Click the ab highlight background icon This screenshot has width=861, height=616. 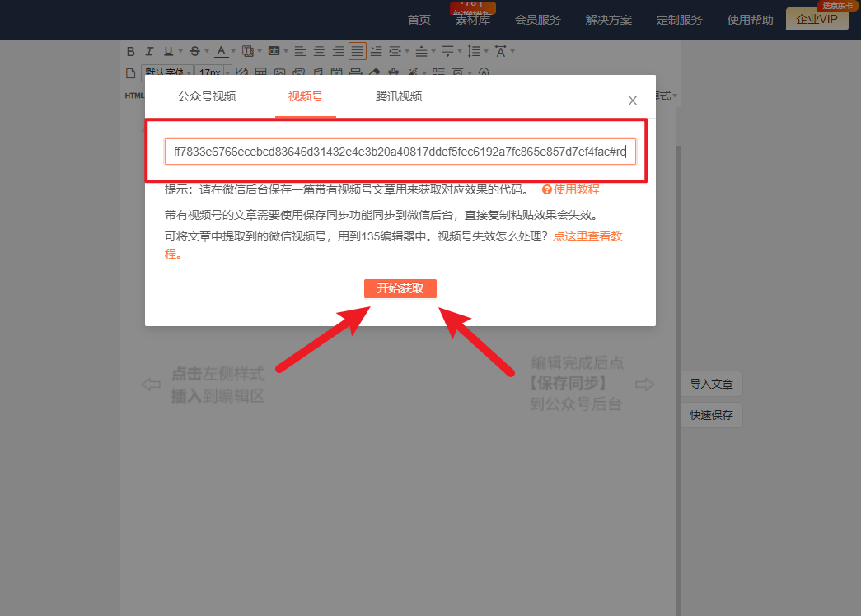tap(274, 51)
